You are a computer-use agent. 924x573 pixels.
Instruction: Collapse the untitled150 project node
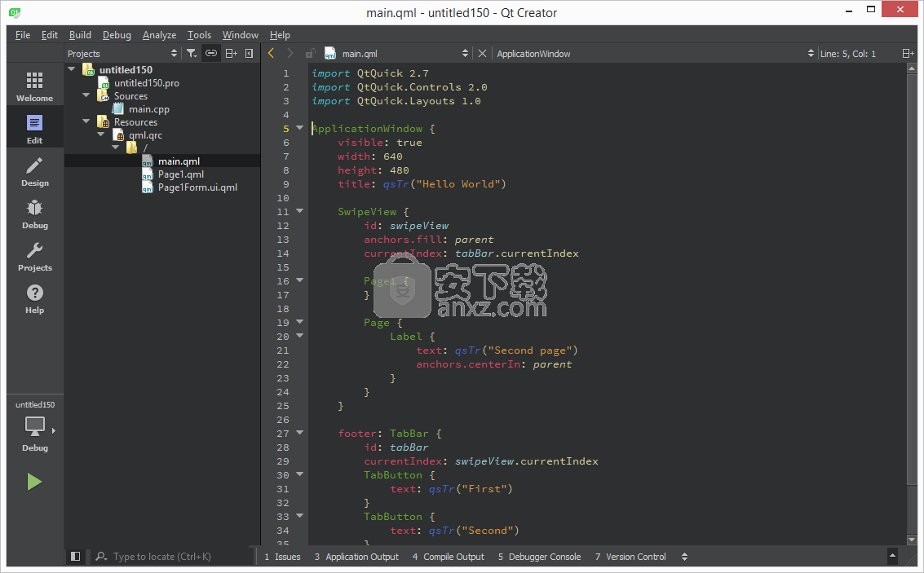pos(72,69)
